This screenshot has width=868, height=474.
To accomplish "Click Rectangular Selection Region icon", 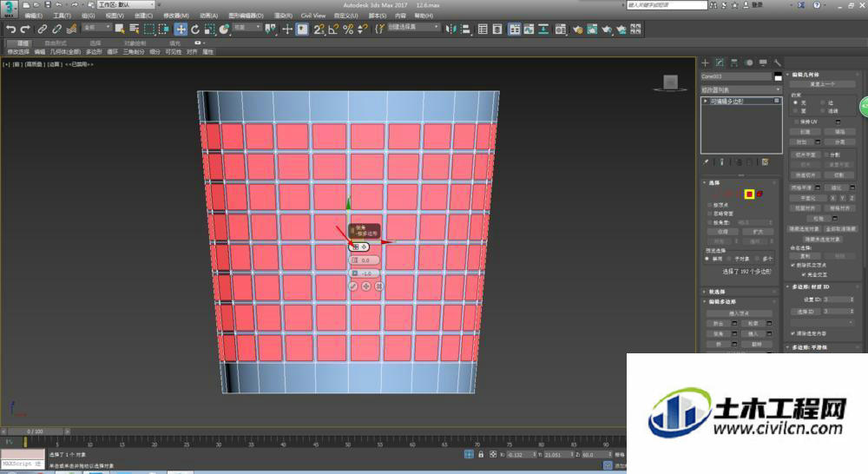I will (x=149, y=30).
